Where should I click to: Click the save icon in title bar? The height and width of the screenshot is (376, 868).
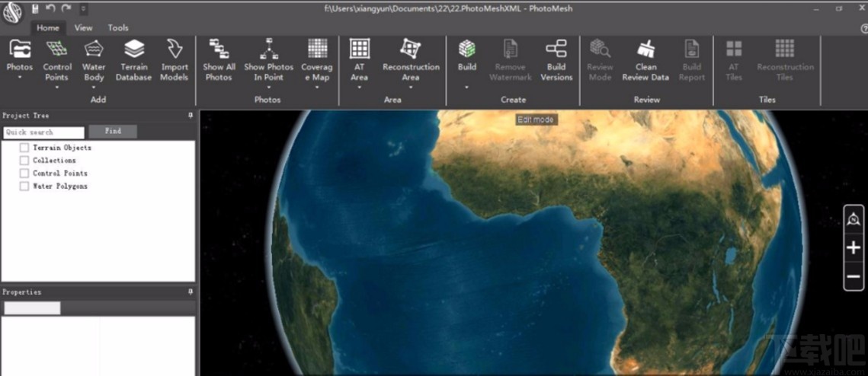35,8
